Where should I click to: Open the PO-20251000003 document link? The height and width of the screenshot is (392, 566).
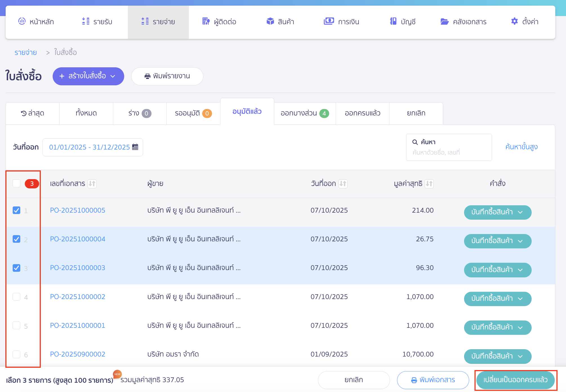pyautogui.click(x=77, y=268)
